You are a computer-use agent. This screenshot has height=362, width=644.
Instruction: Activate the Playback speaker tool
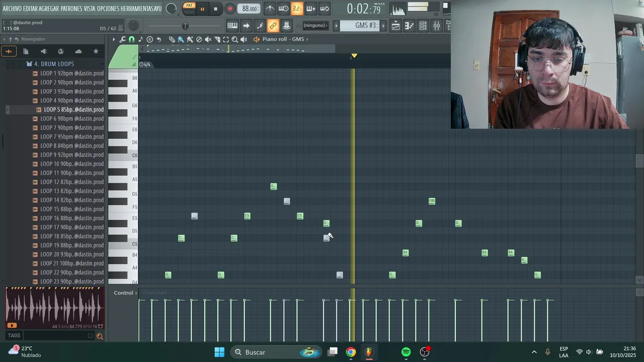coord(244,39)
